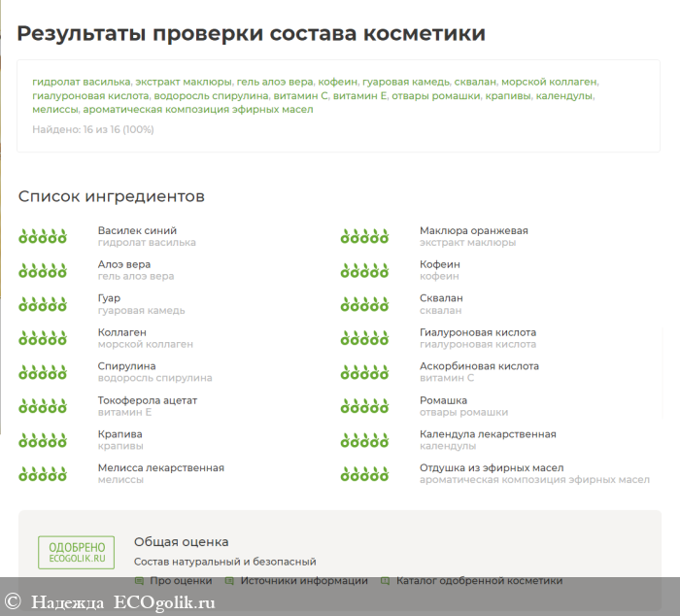Image resolution: width=680 pixels, height=616 pixels.
Task: Click rating leaves icon beside Коллаген
Action: coord(43,338)
